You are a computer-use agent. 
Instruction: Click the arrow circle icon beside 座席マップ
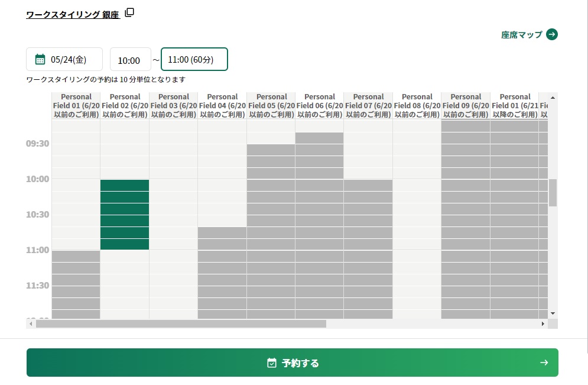pyautogui.click(x=552, y=34)
